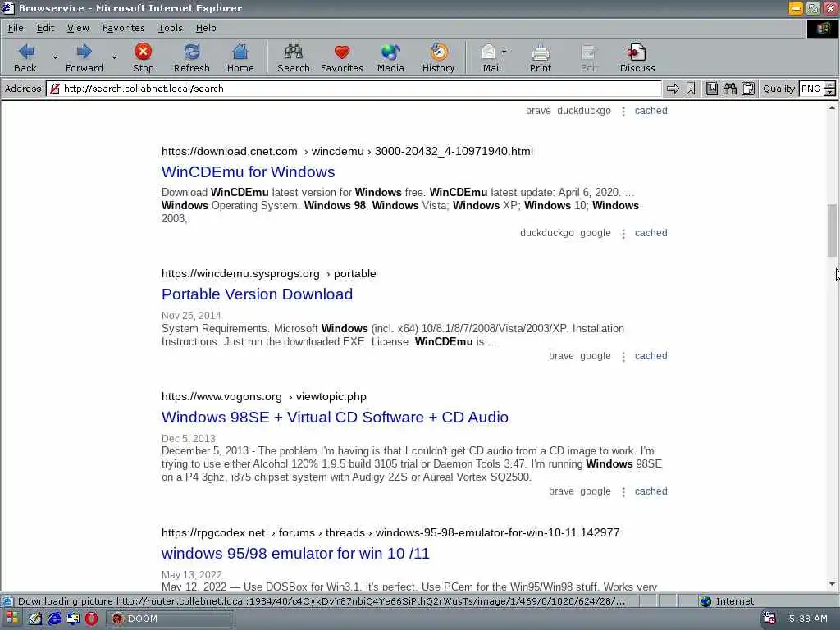Open the Help menu

tap(206, 28)
